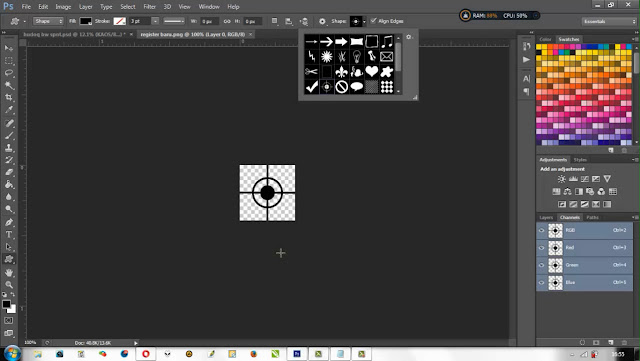Click the foreground color swatch
The width and height of the screenshot is (640, 361).
(x=6, y=304)
